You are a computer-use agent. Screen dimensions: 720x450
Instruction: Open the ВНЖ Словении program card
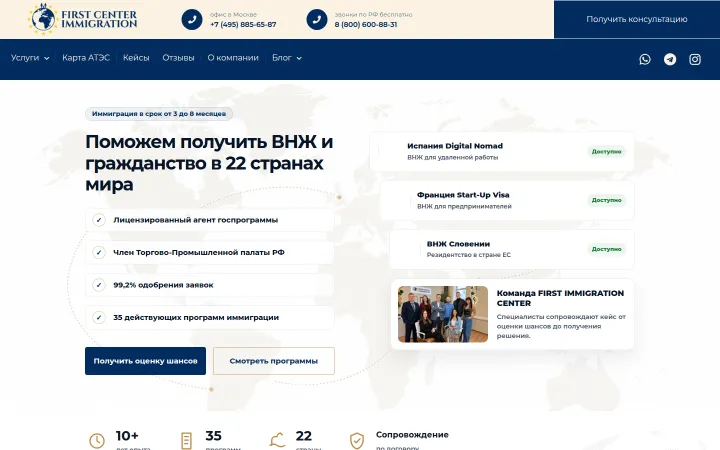[x=512, y=249]
